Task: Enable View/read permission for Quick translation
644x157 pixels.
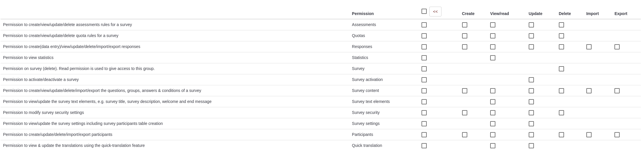Action: [492, 146]
